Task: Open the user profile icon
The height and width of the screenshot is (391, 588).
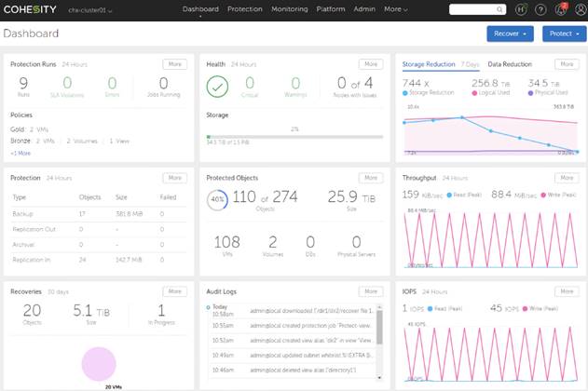Action: [x=581, y=9]
